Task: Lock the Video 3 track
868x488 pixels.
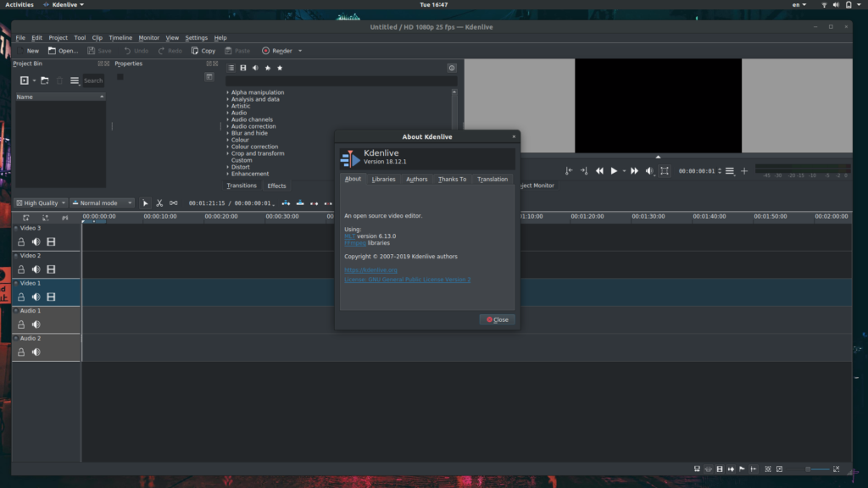Action: pos(20,241)
